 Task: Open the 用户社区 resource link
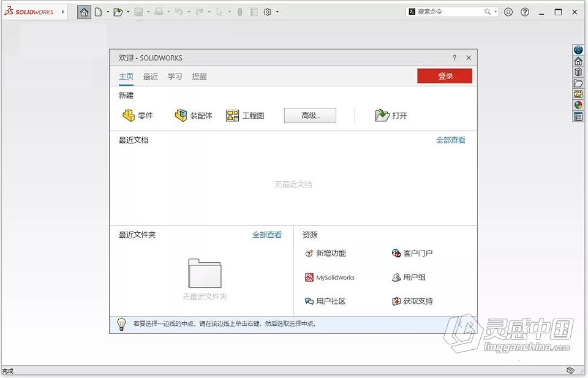(x=325, y=301)
